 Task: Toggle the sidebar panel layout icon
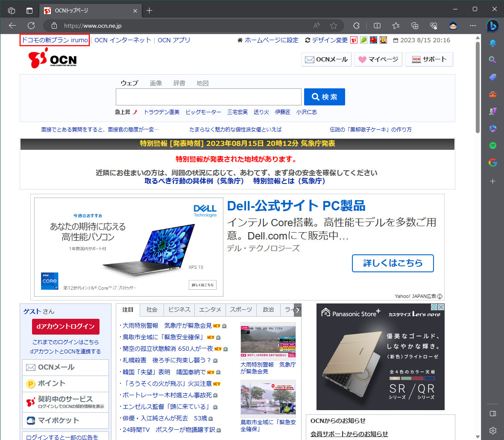492,414
